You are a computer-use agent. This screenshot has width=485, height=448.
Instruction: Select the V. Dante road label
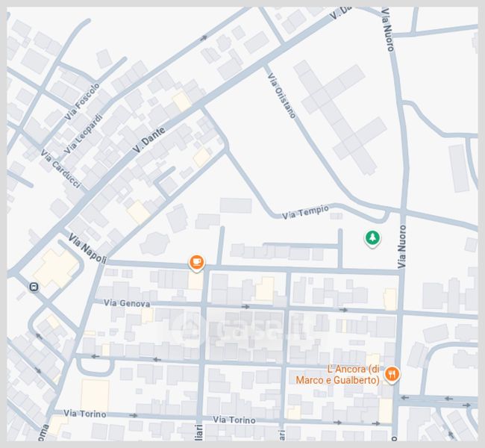[x=148, y=137]
